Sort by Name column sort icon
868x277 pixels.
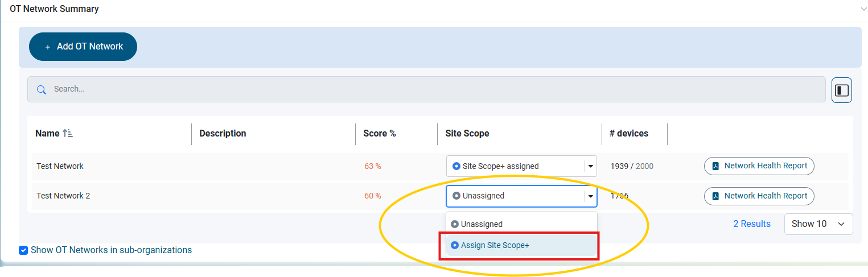[67, 133]
